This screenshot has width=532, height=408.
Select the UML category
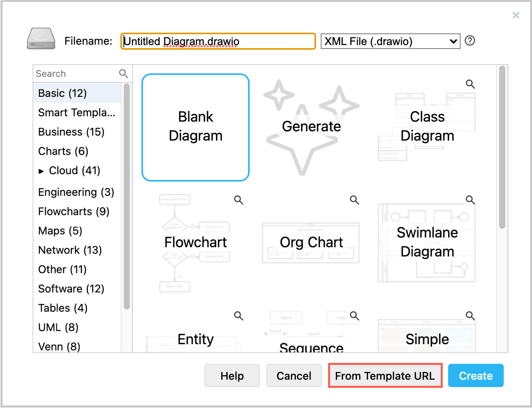click(57, 327)
